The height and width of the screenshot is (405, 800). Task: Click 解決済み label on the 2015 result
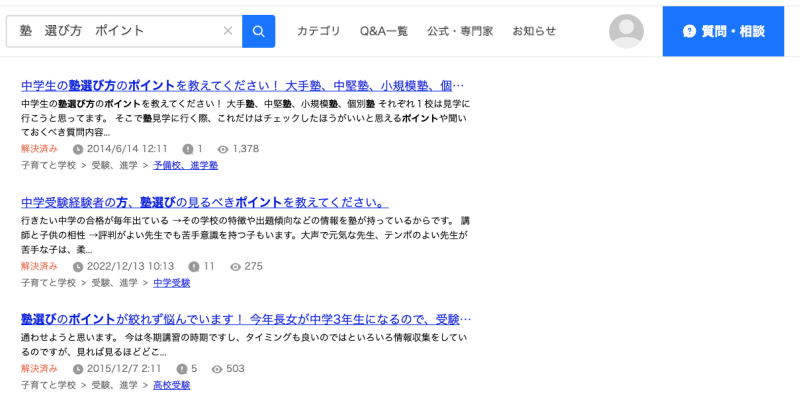39,368
